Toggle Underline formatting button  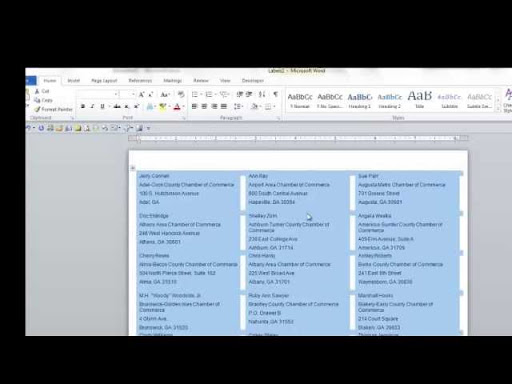[x=102, y=106]
